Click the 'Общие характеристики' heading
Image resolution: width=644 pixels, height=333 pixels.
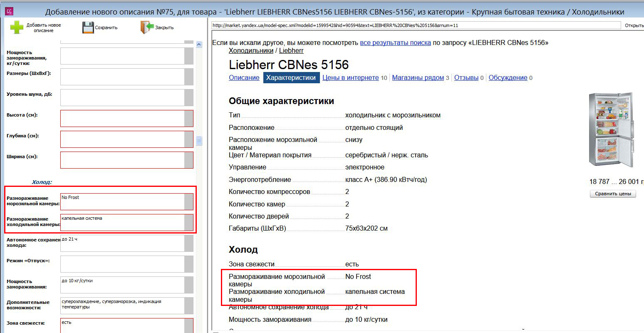tap(281, 101)
